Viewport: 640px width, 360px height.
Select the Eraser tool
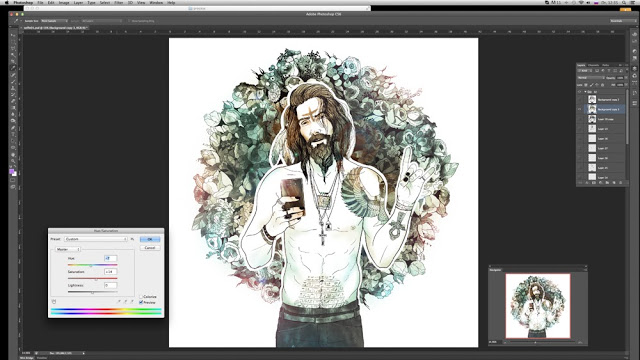pos(13,101)
